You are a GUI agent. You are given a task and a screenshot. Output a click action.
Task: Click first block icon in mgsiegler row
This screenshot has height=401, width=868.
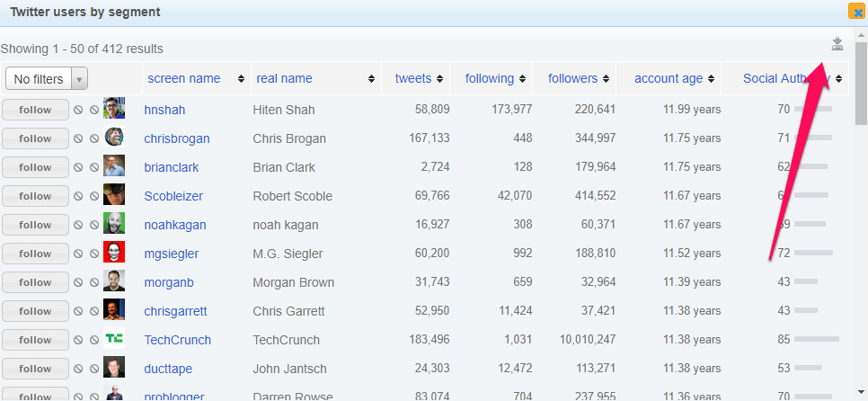(78, 254)
